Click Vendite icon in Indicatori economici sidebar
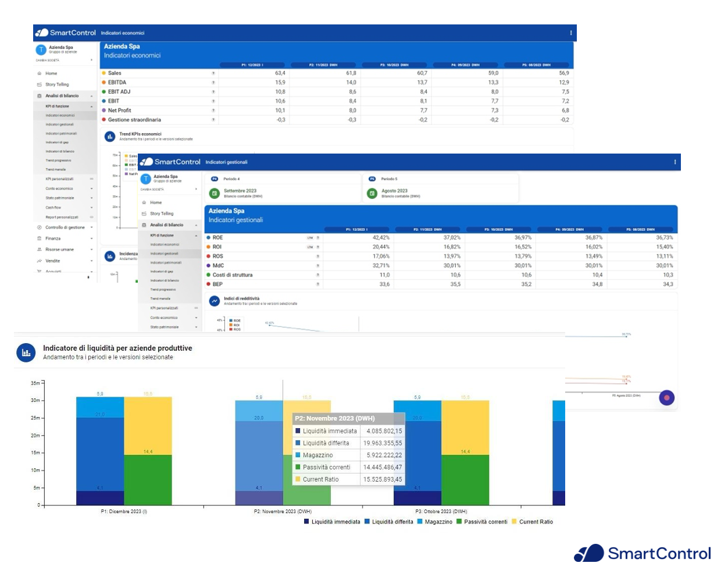728x577 pixels. point(40,261)
